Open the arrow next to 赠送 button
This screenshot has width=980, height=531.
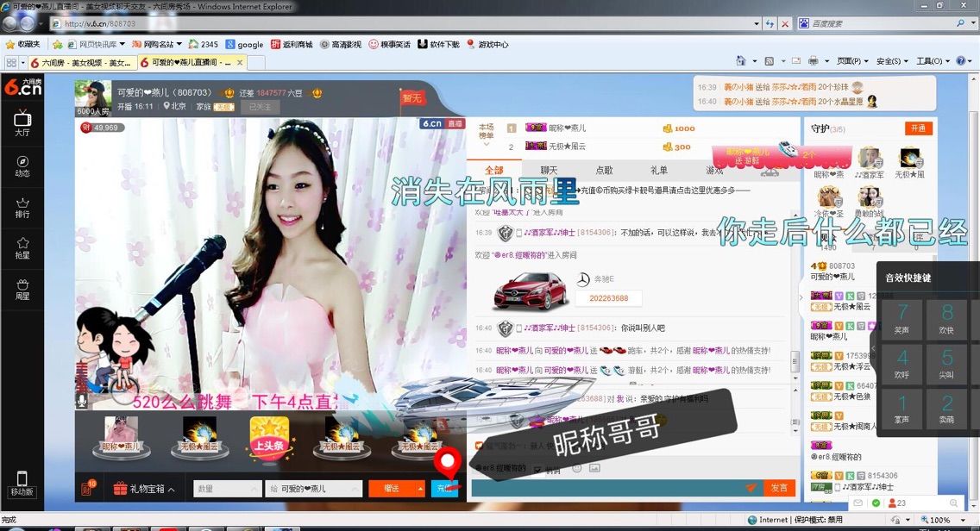coord(420,489)
